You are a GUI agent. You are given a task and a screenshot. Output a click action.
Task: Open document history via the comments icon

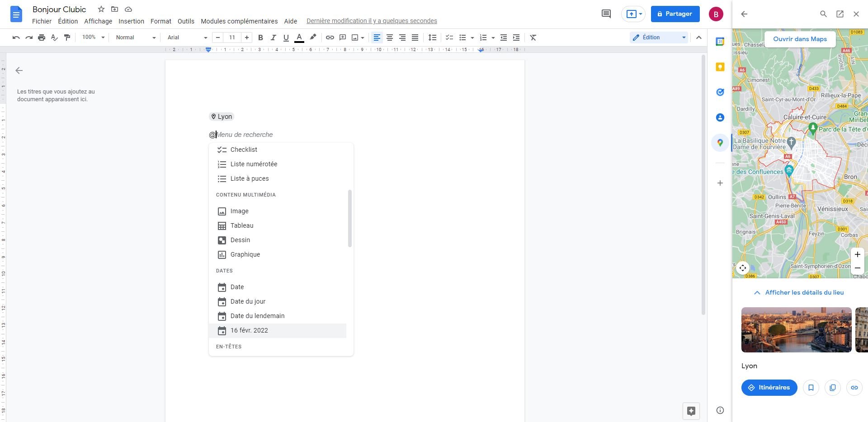coord(606,14)
